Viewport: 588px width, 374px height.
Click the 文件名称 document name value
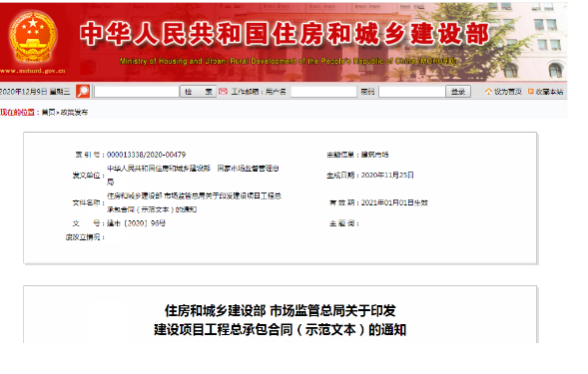point(195,202)
